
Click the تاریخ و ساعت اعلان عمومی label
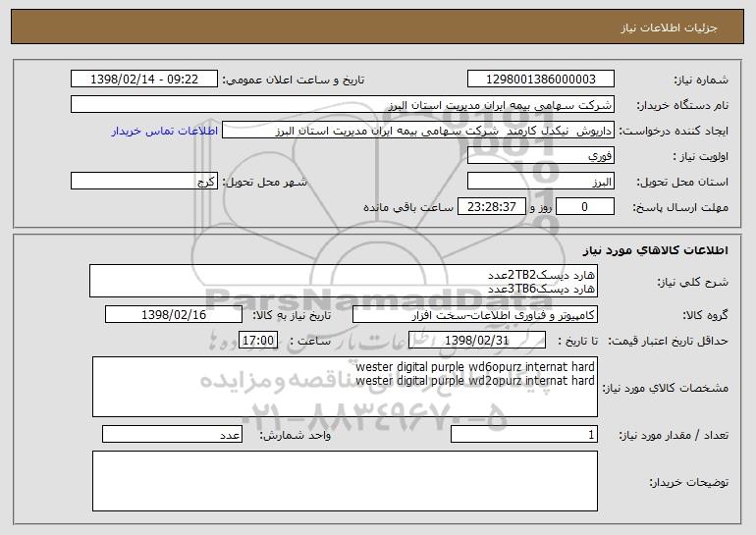(294, 80)
